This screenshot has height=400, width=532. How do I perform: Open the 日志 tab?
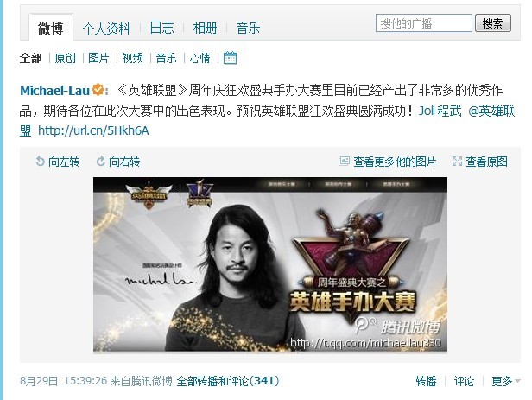(161, 28)
